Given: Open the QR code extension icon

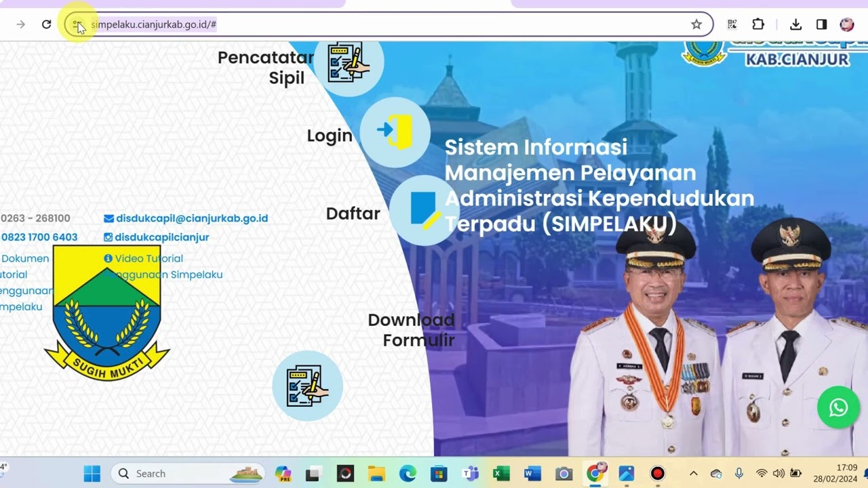Looking at the screenshot, I should tap(732, 24).
